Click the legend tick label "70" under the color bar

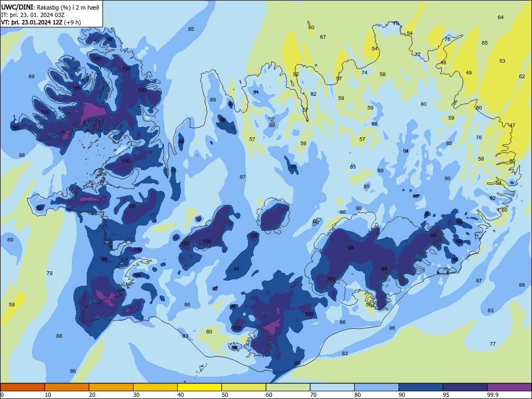click(313, 395)
